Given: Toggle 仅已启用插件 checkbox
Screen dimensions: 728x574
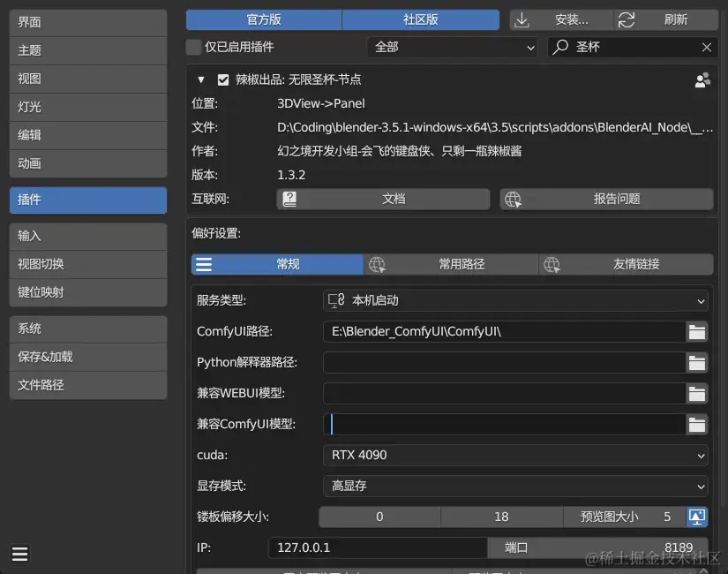Looking at the screenshot, I should click(193, 47).
